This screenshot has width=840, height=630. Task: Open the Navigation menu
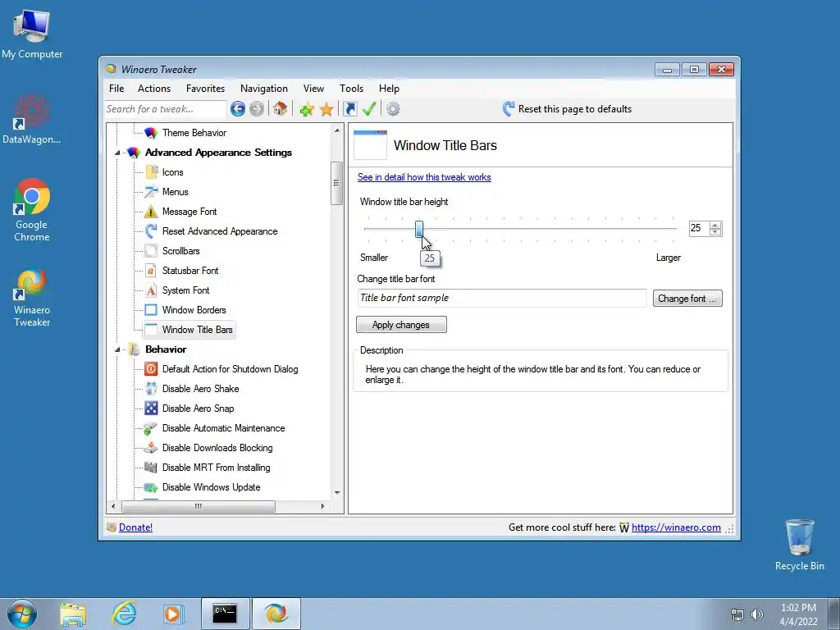263,89
